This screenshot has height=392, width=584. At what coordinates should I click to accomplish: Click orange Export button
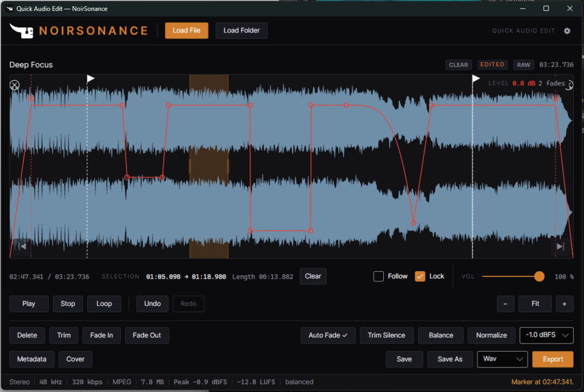(553, 360)
